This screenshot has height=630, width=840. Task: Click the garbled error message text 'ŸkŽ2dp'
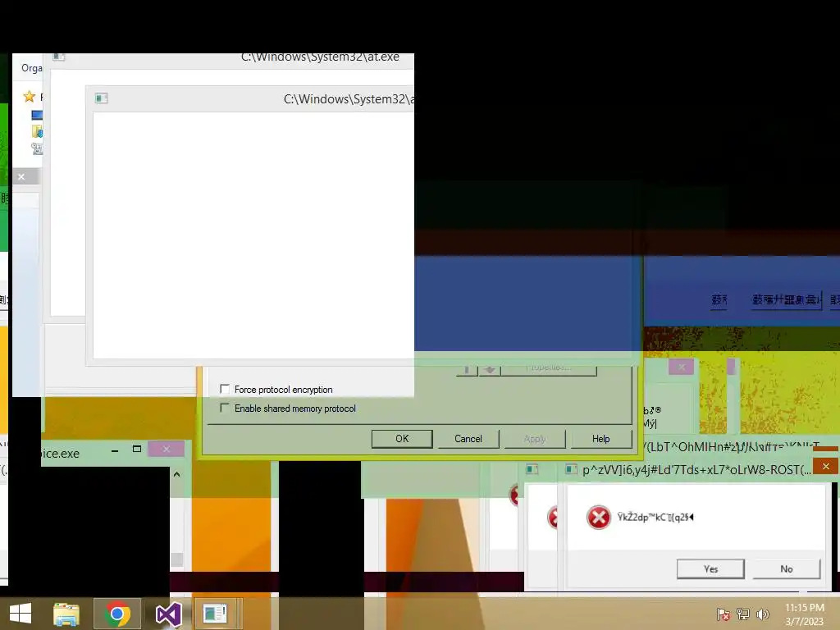[x=655, y=517]
